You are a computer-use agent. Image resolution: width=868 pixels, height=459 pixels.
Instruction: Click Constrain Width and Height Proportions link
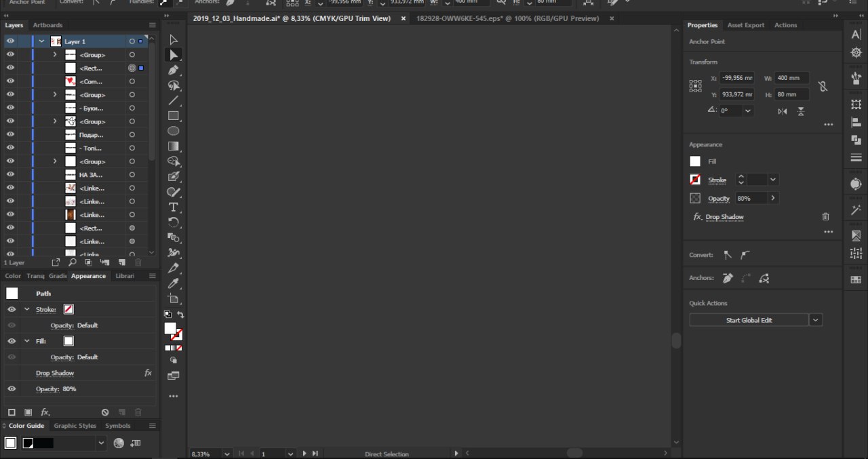click(x=823, y=86)
